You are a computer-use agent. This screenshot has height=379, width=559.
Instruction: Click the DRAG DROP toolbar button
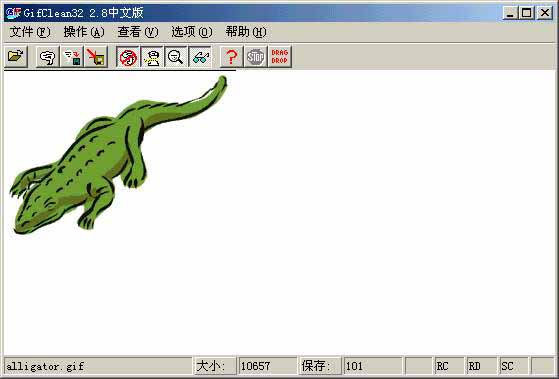pyautogui.click(x=280, y=57)
